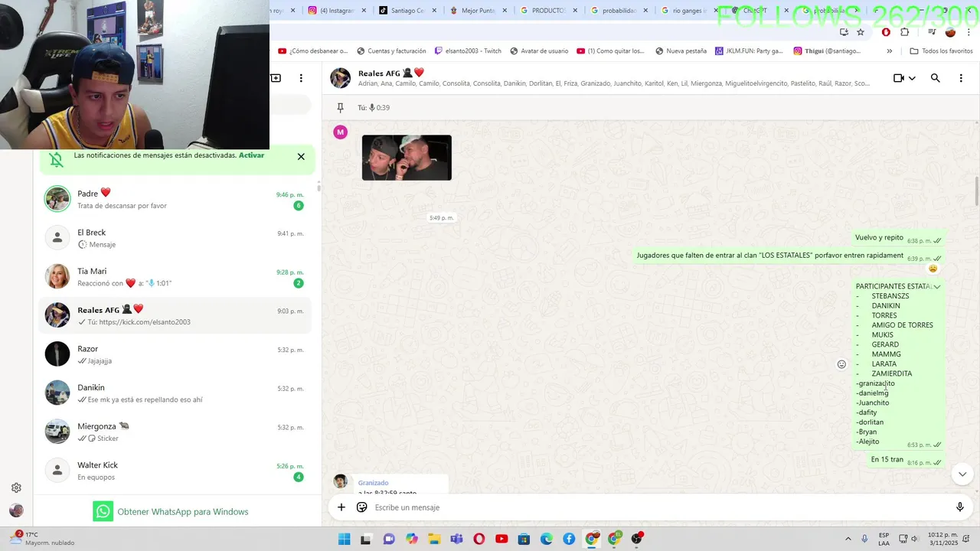This screenshot has height=551, width=980.
Task: Open Chrome extensions puzzle icon
Action: [x=905, y=32]
